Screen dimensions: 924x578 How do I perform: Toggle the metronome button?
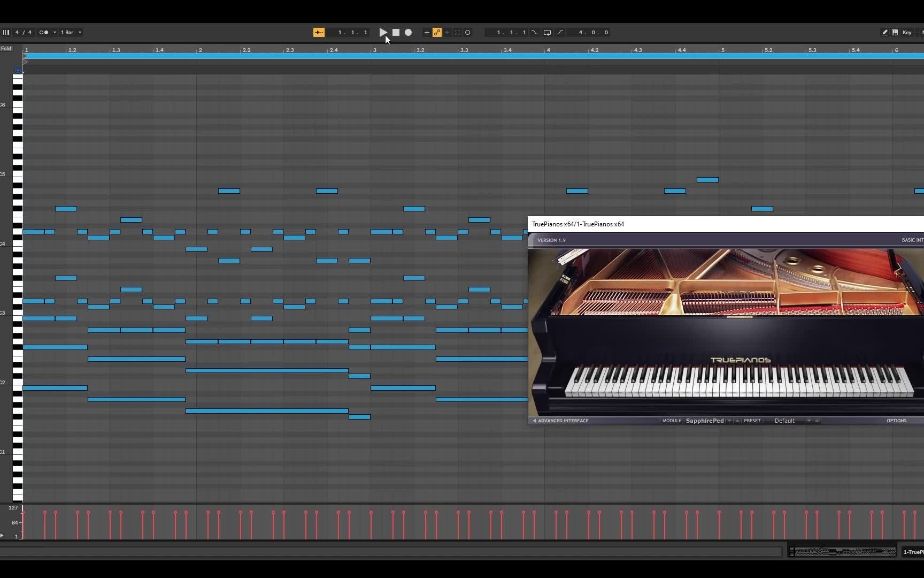click(44, 32)
